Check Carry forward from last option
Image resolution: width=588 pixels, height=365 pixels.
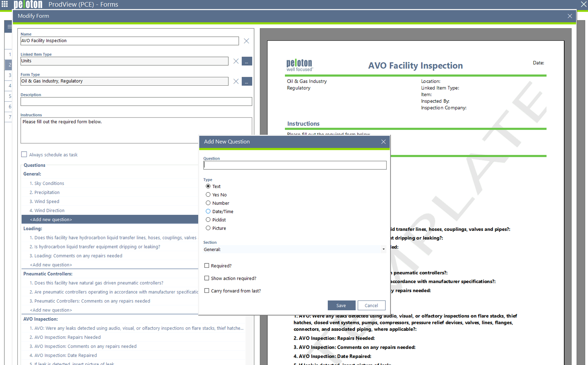pos(207,291)
